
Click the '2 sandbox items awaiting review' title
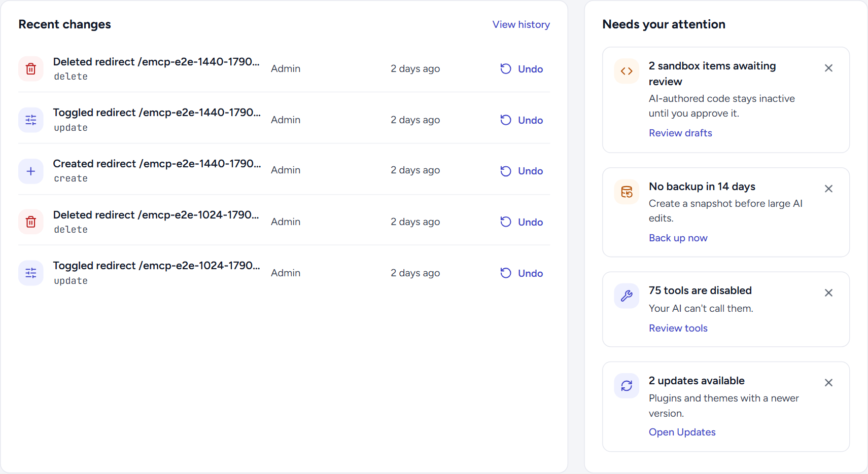(712, 74)
